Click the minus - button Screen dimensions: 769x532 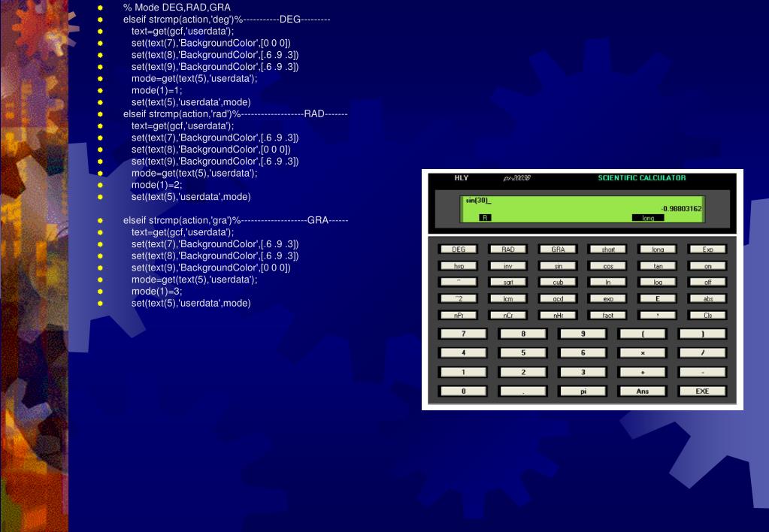(702, 372)
